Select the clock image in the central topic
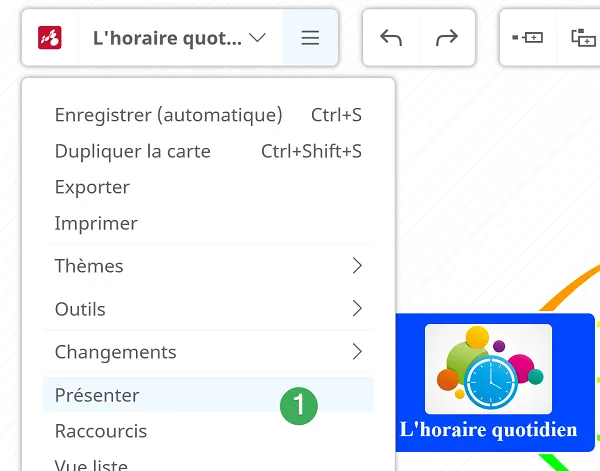The width and height of the screenshot is (600, 471). pos(488,369)
